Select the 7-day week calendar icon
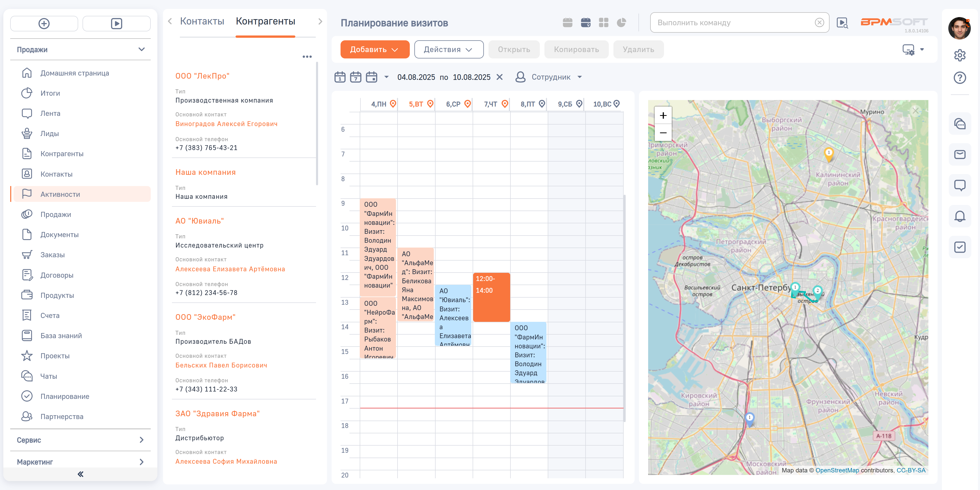This screenshot has width=980, height=490. point(355,77)
